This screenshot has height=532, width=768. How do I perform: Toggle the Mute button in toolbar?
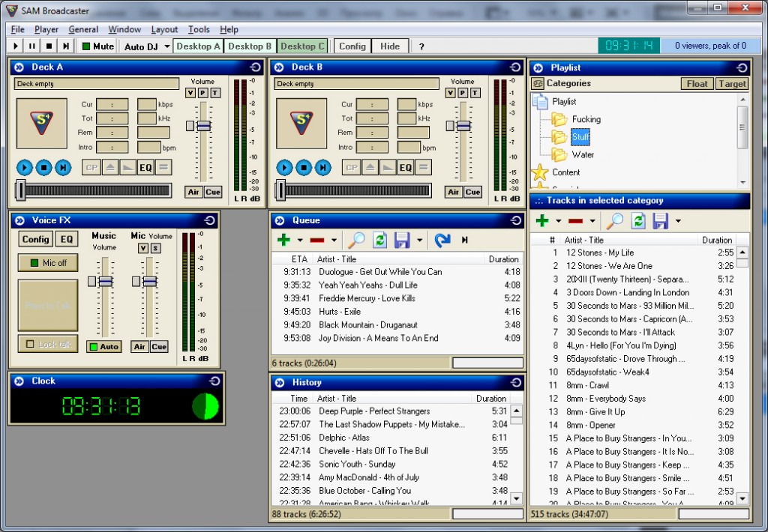point(98,46)
